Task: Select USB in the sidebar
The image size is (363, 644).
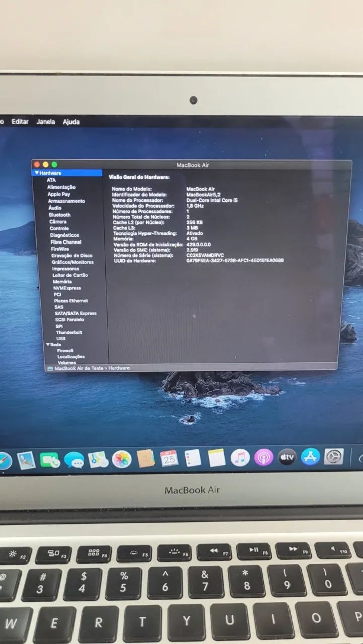Action: [61, 339]
